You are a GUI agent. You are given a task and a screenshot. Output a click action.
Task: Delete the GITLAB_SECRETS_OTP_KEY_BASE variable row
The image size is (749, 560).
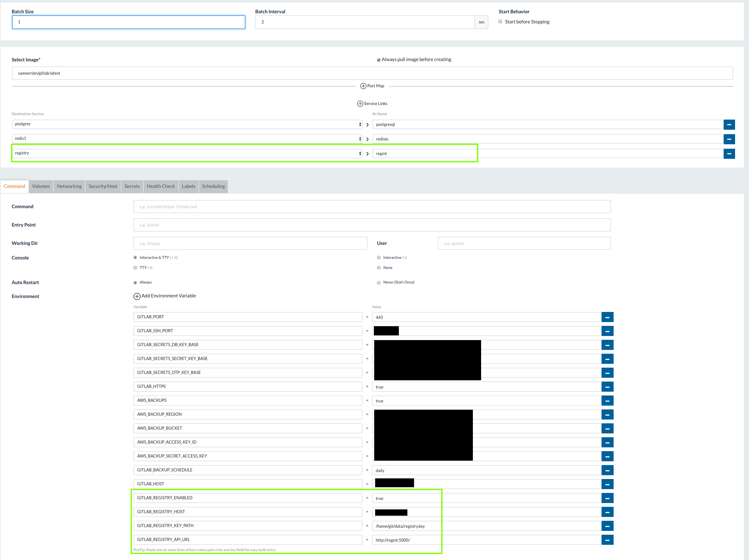pyautogui.click(x=607, y=373)
